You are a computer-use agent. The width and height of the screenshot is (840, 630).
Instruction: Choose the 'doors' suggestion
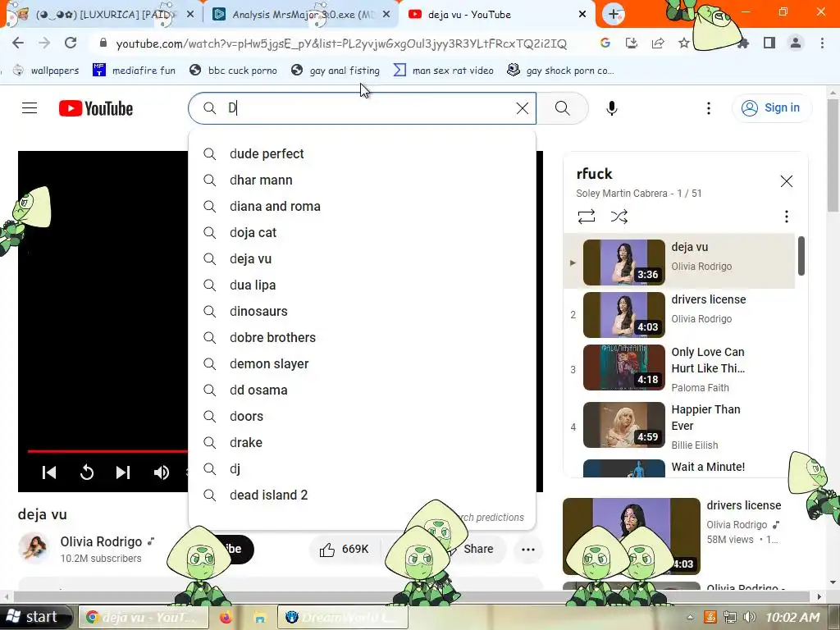[x=362, y=416]
